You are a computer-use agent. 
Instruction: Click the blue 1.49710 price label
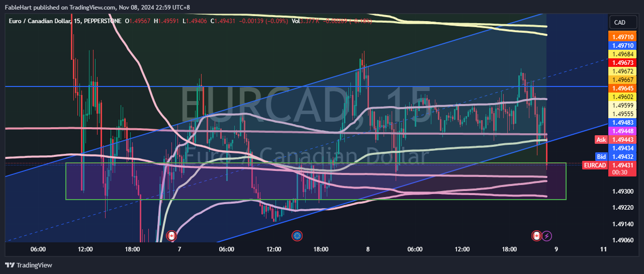tap(623, 45)
